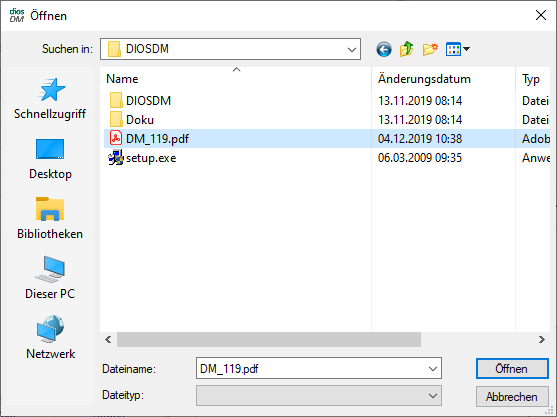Open Bibliotheken in the sidebar
Viewport: 557px width, 417px height.
click(50, 219)
